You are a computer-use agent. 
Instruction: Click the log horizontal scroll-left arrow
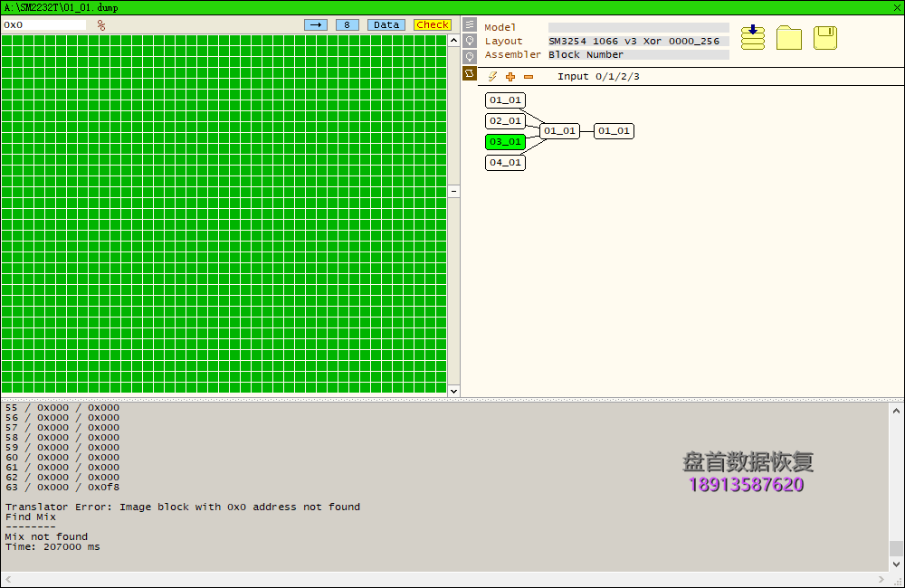[7, 579]
